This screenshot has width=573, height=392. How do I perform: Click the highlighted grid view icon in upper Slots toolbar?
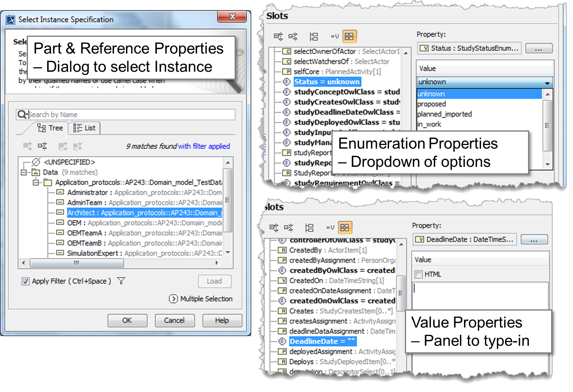click(349, 36)
